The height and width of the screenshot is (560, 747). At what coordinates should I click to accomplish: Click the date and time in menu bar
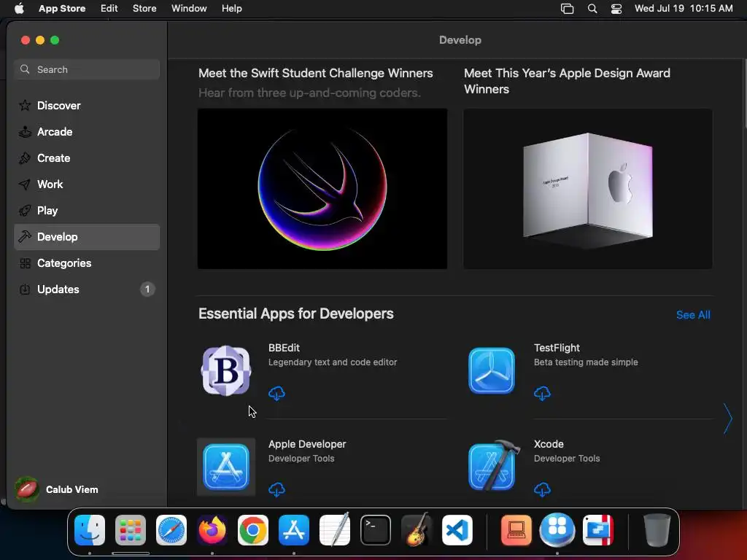(x=684, y=9)
